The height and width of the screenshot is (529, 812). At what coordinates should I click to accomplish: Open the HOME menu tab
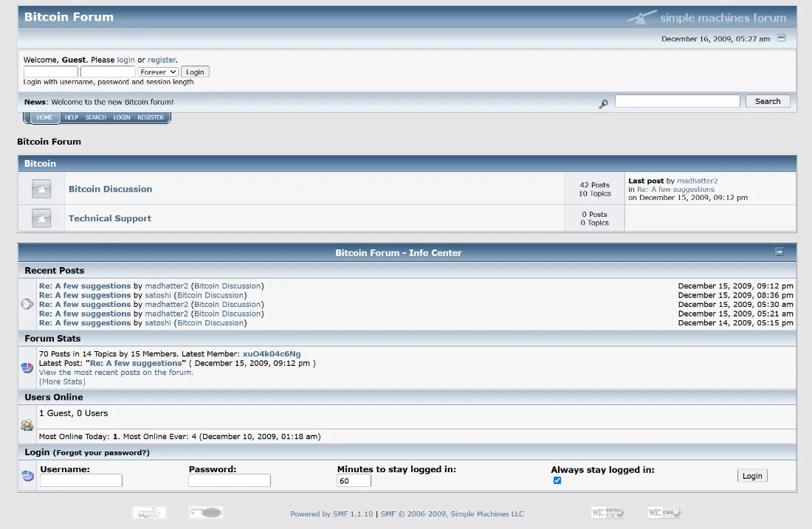[44, 117]
